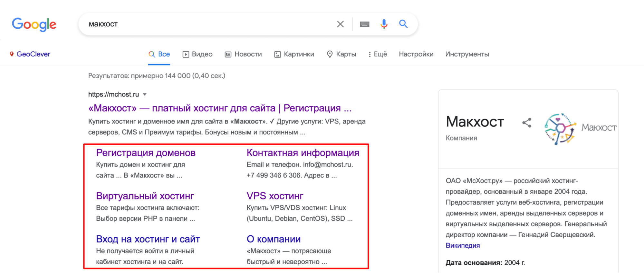
Task: Open the VPS хостинг sitelink
Action: (x=275, y=196)
